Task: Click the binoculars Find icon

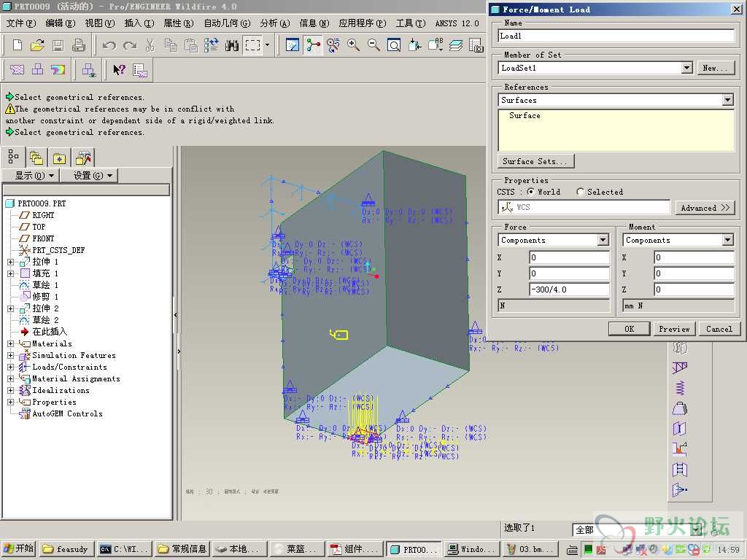Action: [232, 45]
